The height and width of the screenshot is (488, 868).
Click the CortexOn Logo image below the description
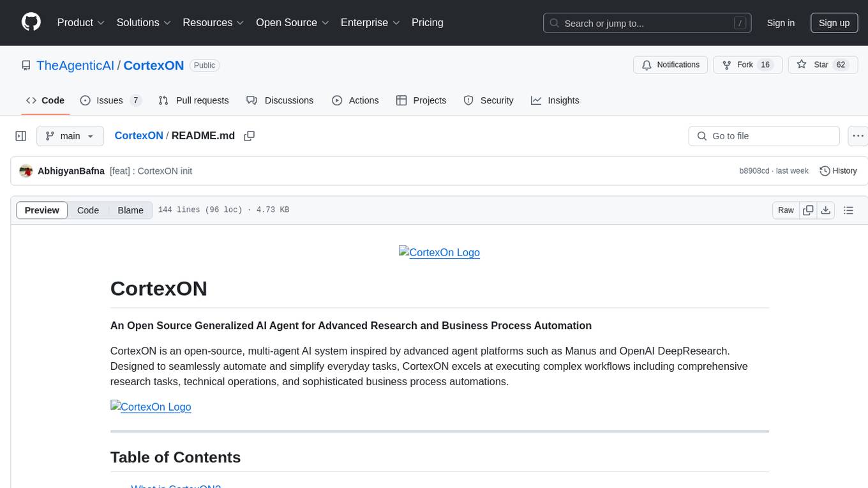(x=151, y=407)
